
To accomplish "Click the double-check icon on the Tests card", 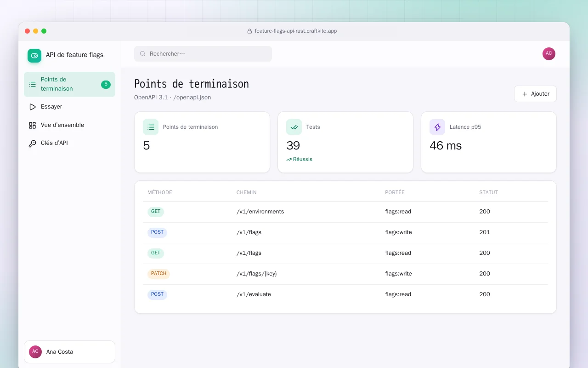I will (x=294, y=127).
